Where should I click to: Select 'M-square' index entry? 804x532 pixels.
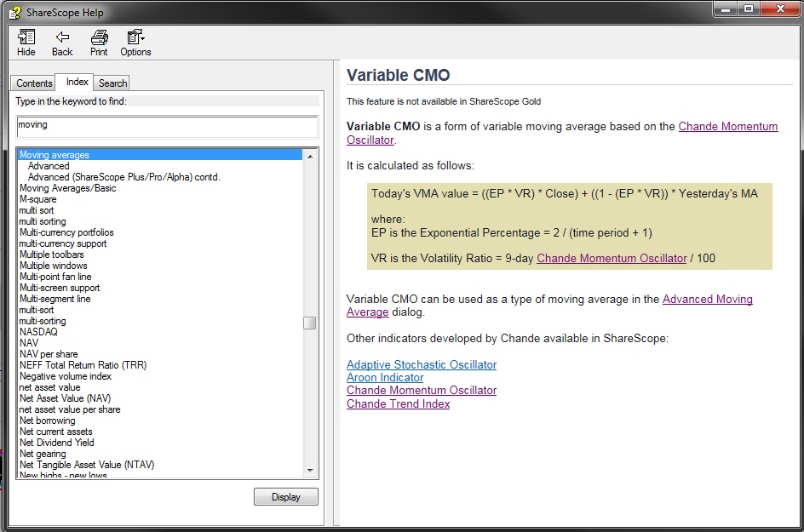[38, 199]
